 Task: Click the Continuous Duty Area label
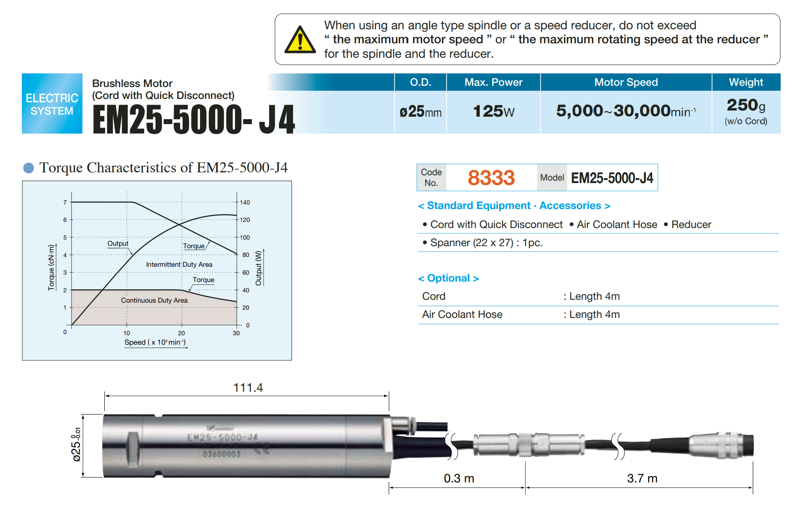pos(154,300)
